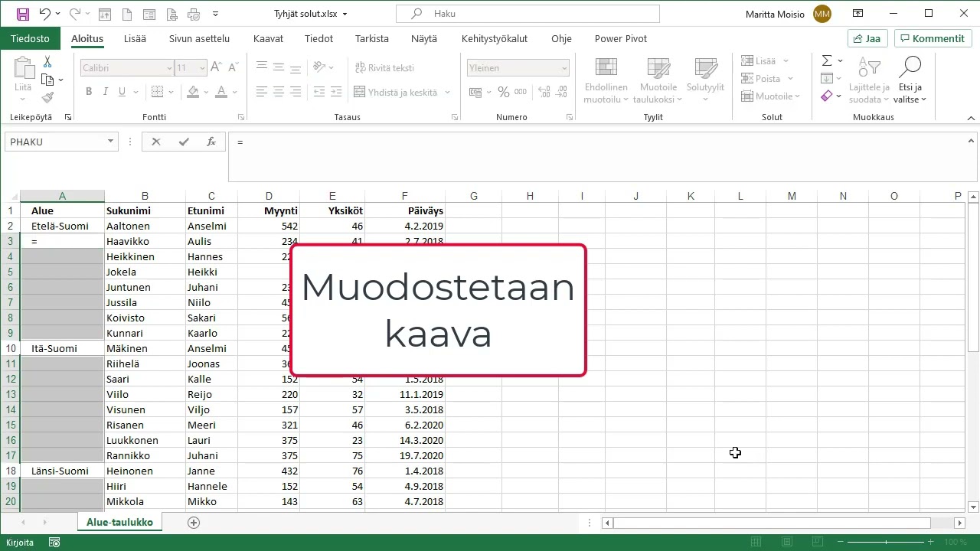Screen dimensions: 980x551
Task: Click the accounting currency format icon
Action: pos(476,92)
